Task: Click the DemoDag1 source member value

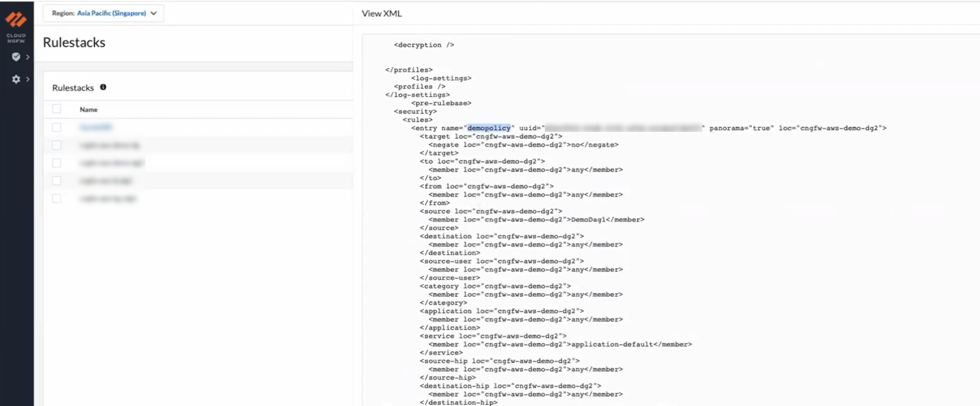Action: (588, 219)
